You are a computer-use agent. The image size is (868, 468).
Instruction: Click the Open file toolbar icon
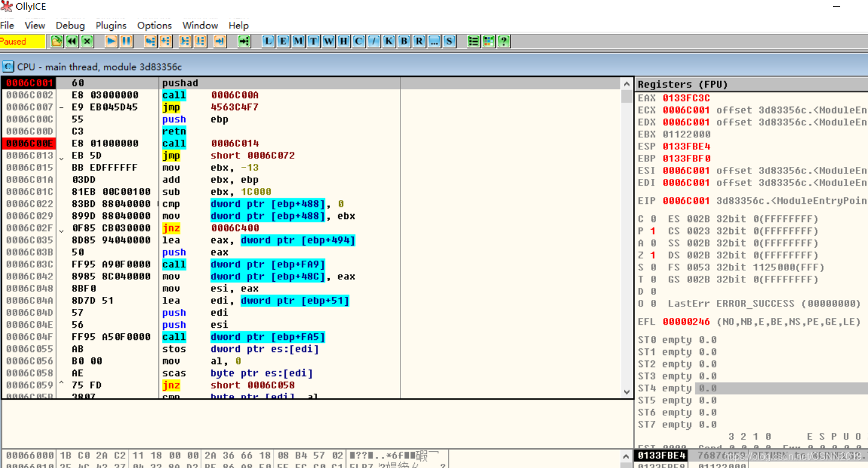[57, 41]
